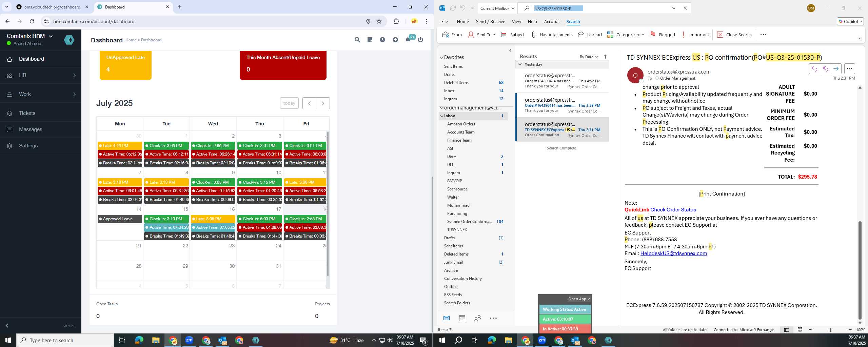
Task: Click Open App on working status widget
Action: pyautogui.click(x=579, y=299)
